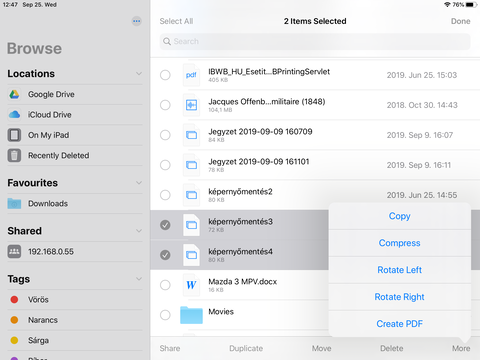480x360 pixels.
Task: Click the Word icon of Mazda 3 MPV.docx
Action: 191,285
